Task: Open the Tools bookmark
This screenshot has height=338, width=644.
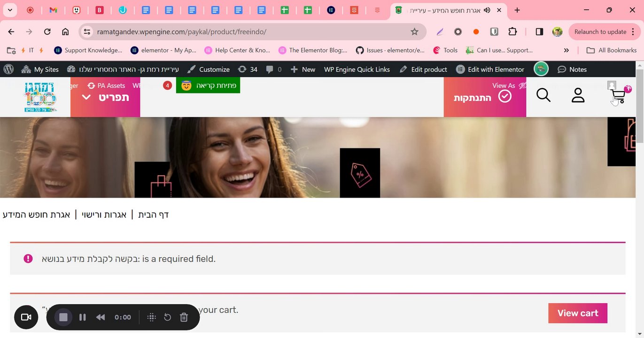Action: [x=445, y=50]
